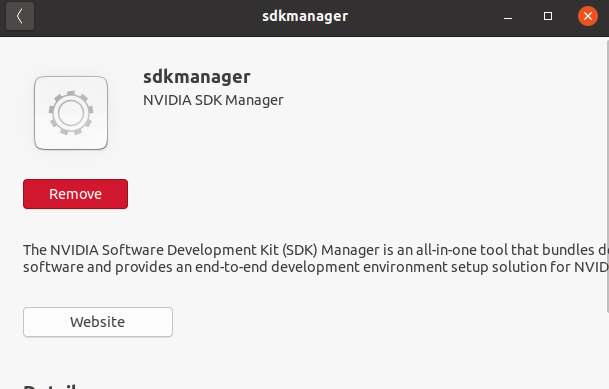Click the 'sdkmanager' window title text
The height and width of the screenshot is (389, 609).
click(305, 16)
